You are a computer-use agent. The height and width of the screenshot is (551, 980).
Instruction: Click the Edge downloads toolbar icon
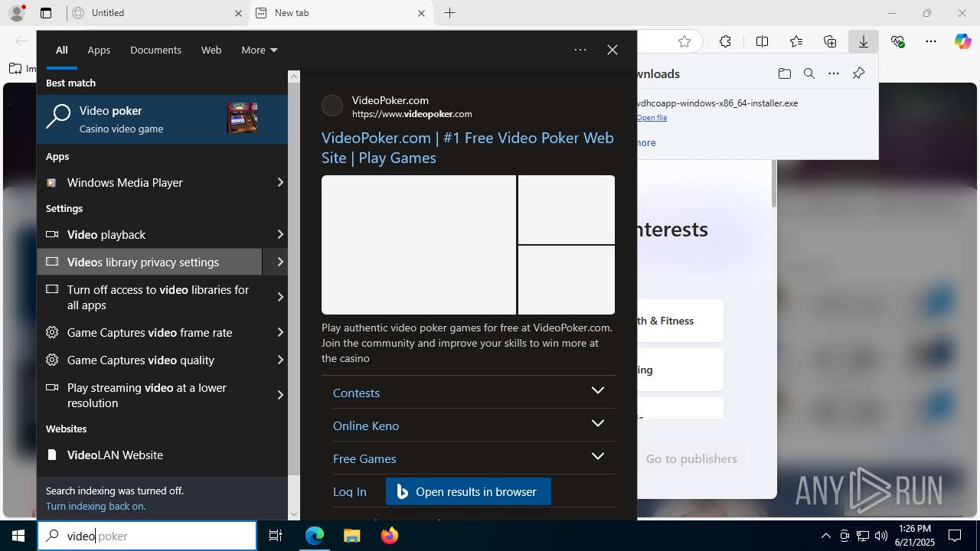pos(864,41)
